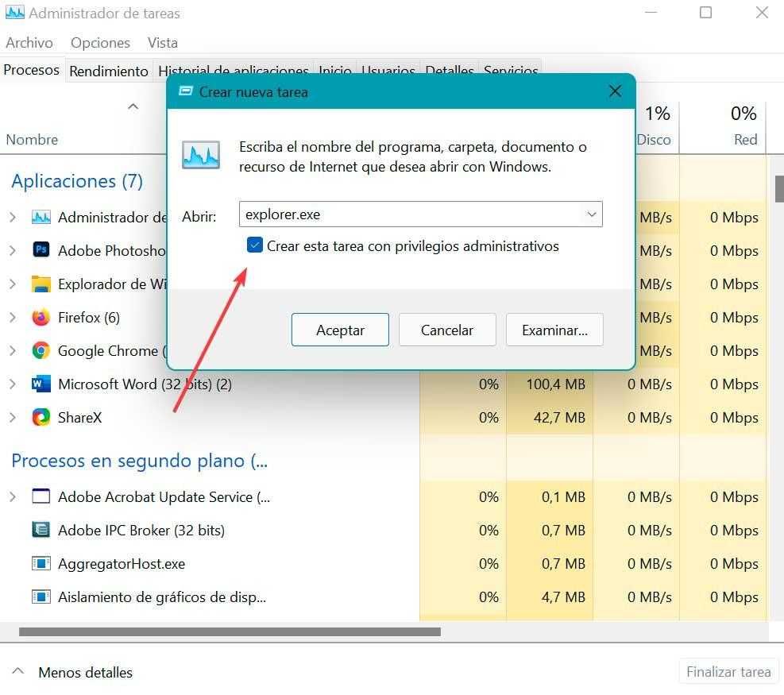Expand the Microsoft Word process group
The height and width of the screenshot is (695, 784).
pos(13,384)
